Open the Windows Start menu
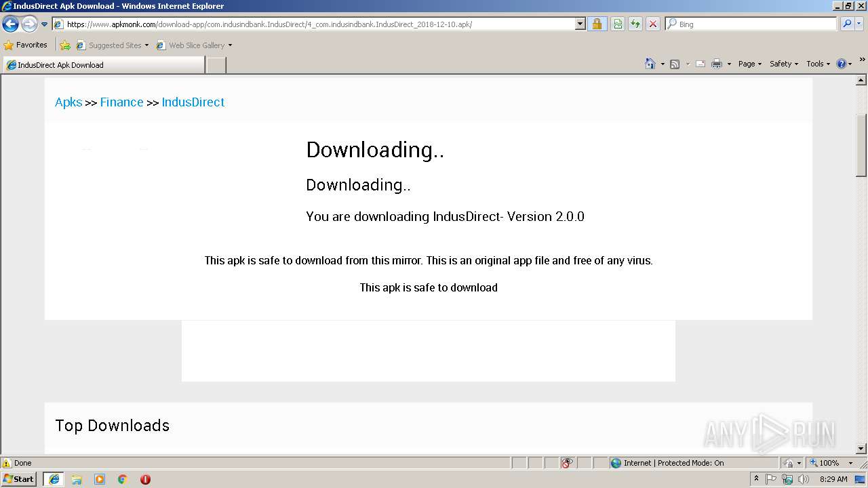 point(19,479)
